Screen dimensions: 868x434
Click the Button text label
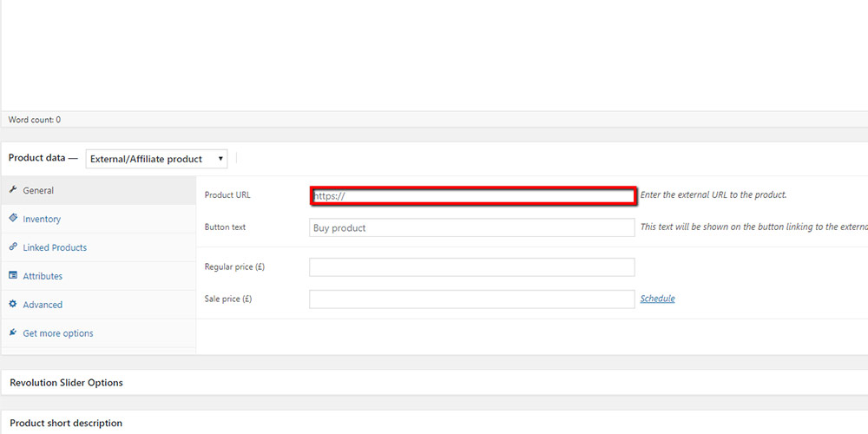[x=226, y=227]
